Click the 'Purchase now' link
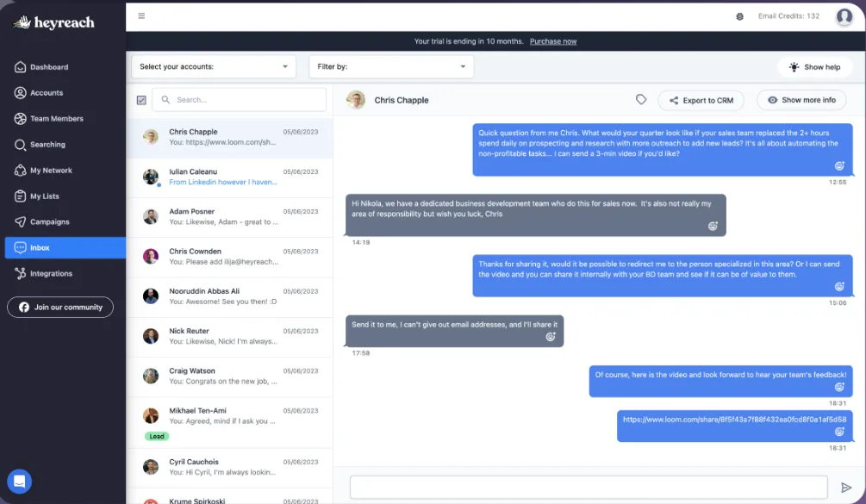 click(x=553, y=41)
